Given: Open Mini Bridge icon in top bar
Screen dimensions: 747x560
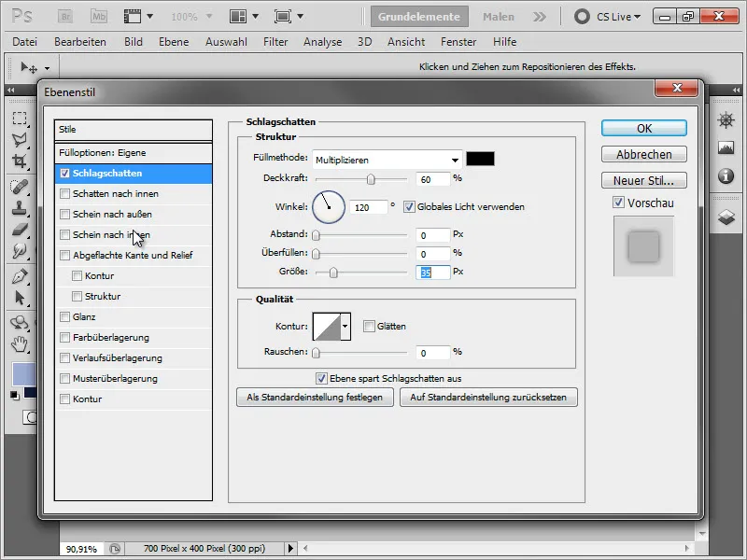Looking at the screenshot, I should 99,17.
